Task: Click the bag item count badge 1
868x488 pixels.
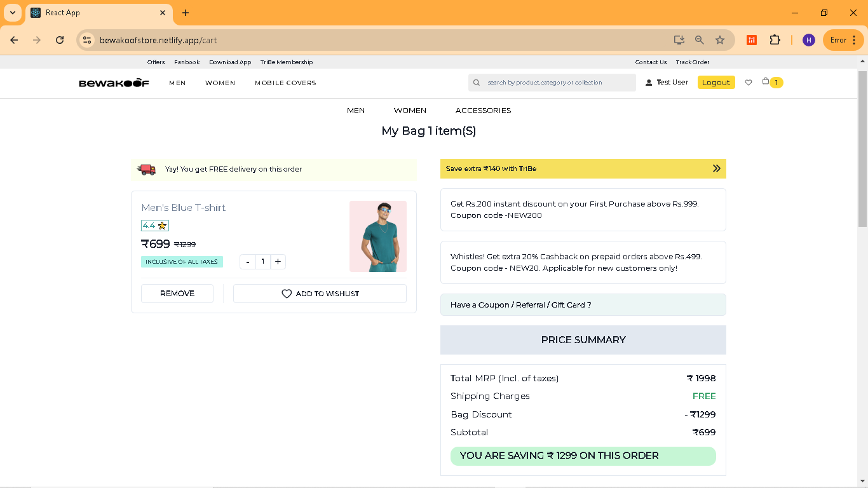Action: 776,83
